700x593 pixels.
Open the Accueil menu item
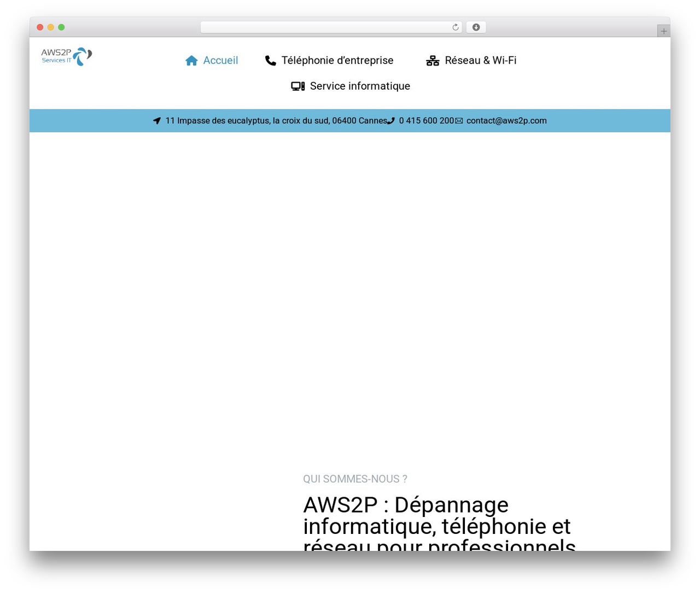[x=212, y=61]
